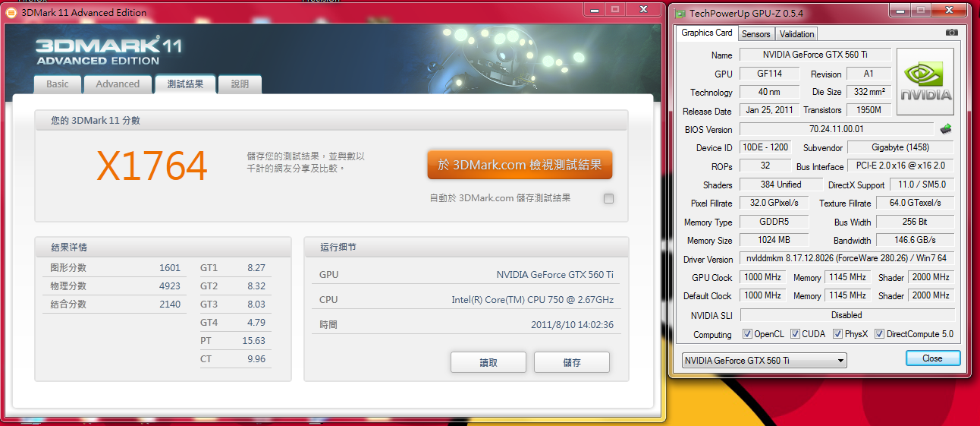Open the Validation tab in GPU-Z
The width and height of the screenshot is (980, 426).
796,34
